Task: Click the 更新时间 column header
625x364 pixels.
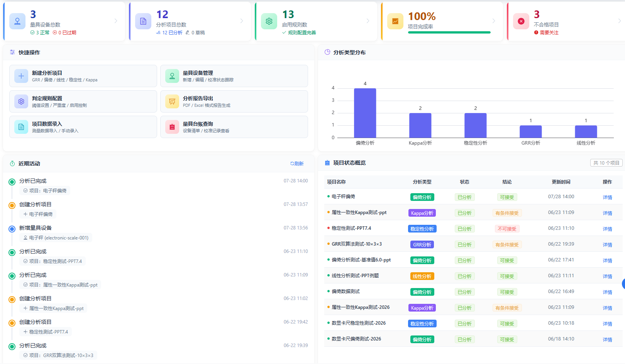Action: [x=561, y=182]
